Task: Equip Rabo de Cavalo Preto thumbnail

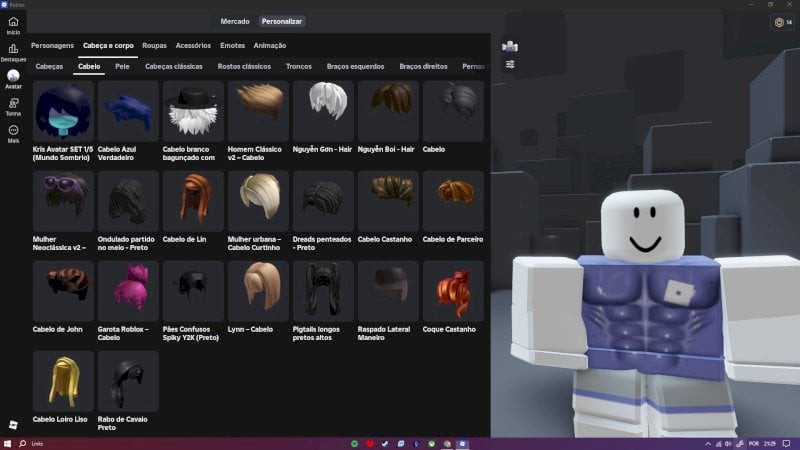Action: (128, 381)
